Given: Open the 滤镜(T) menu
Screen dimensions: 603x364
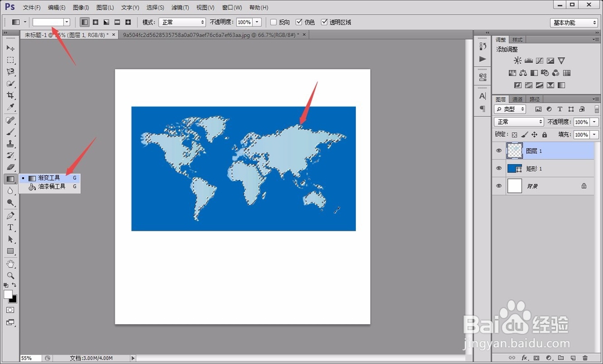Looking at the screenshot, I should (180, 7).
